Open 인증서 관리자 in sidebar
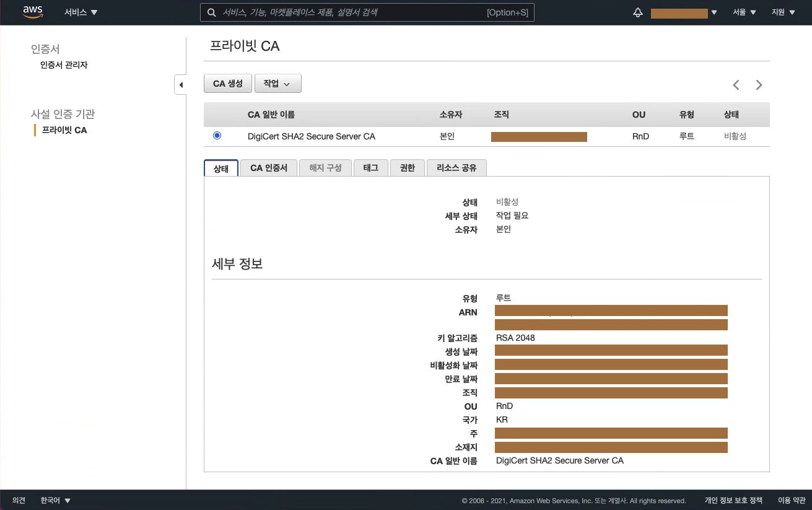This screenshot has width=812, height=510. click(64, 65)
